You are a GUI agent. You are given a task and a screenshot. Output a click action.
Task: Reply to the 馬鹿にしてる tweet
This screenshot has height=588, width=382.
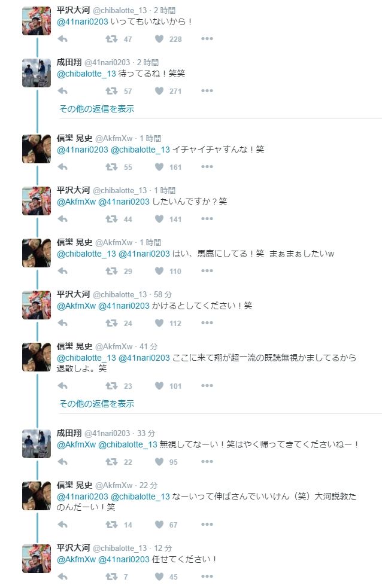click(62, 271)
